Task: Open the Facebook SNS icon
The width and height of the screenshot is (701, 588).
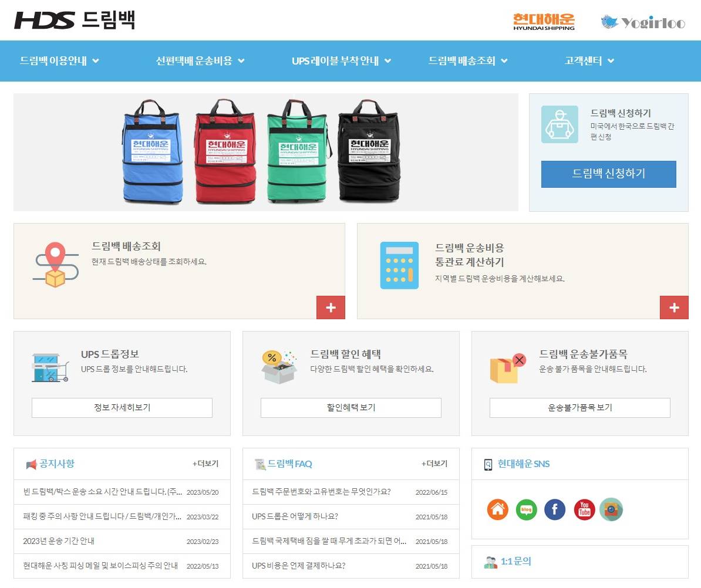Action: 555,509
